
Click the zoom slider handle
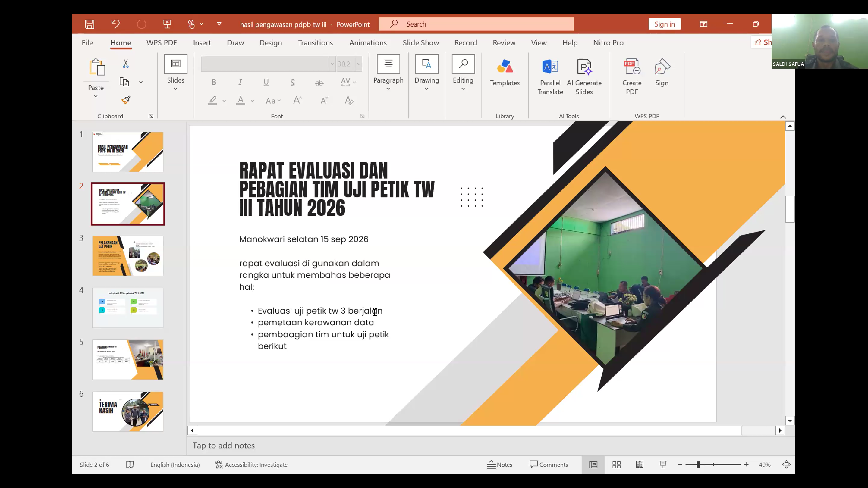pos(698,465)
